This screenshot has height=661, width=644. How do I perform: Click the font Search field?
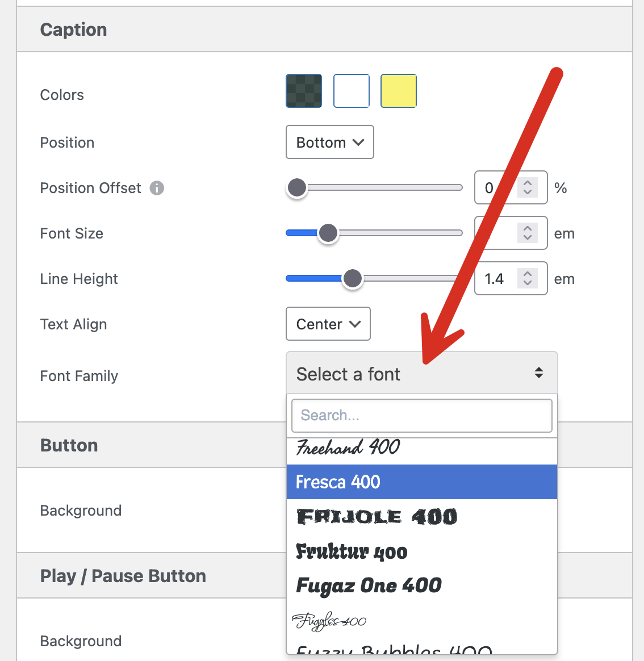tap(421, 416)
